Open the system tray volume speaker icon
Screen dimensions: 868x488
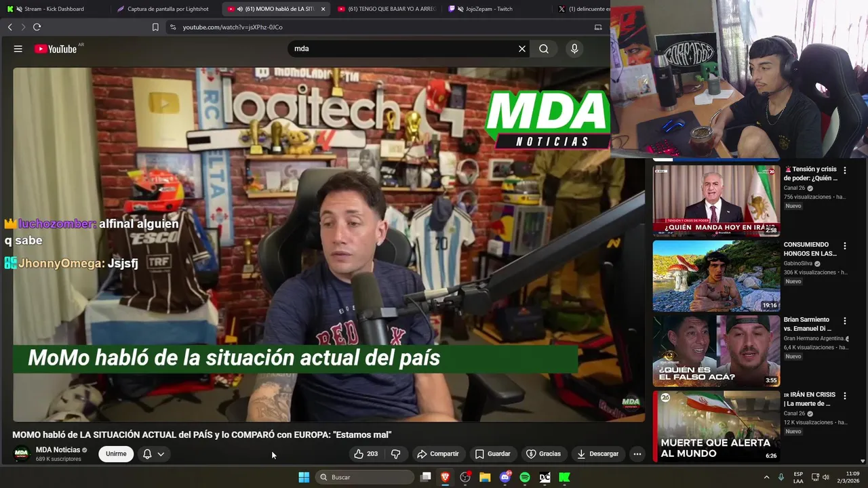[x=826, y=477]
